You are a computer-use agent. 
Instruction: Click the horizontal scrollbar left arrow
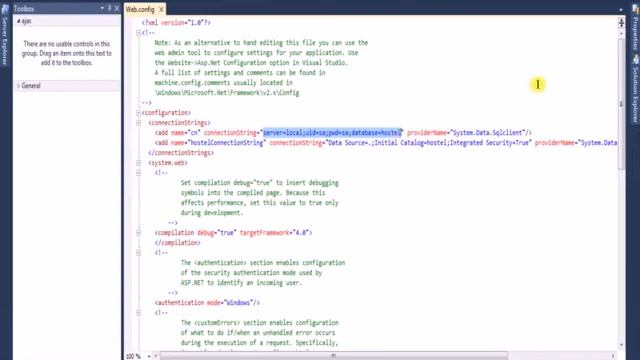click(156, 356)
